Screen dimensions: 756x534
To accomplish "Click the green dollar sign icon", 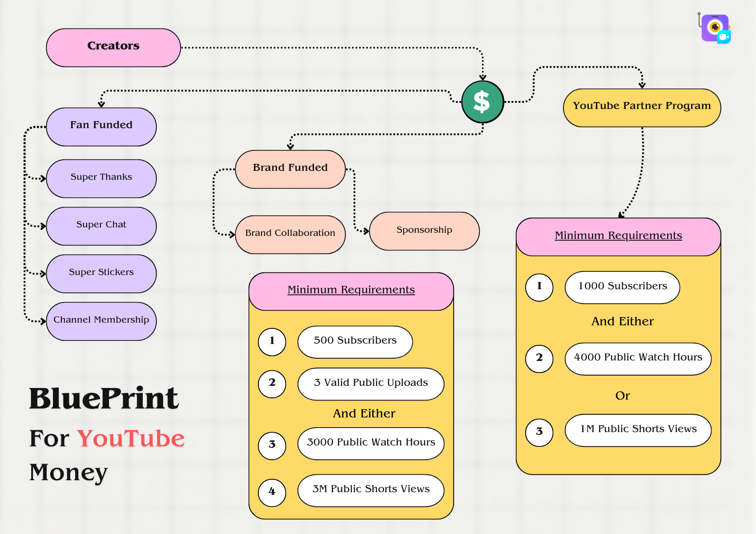I will (x=483, y=102).
